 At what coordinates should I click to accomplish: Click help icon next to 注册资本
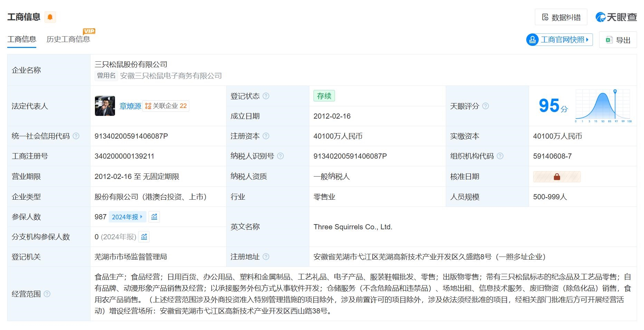pos(266,136)
